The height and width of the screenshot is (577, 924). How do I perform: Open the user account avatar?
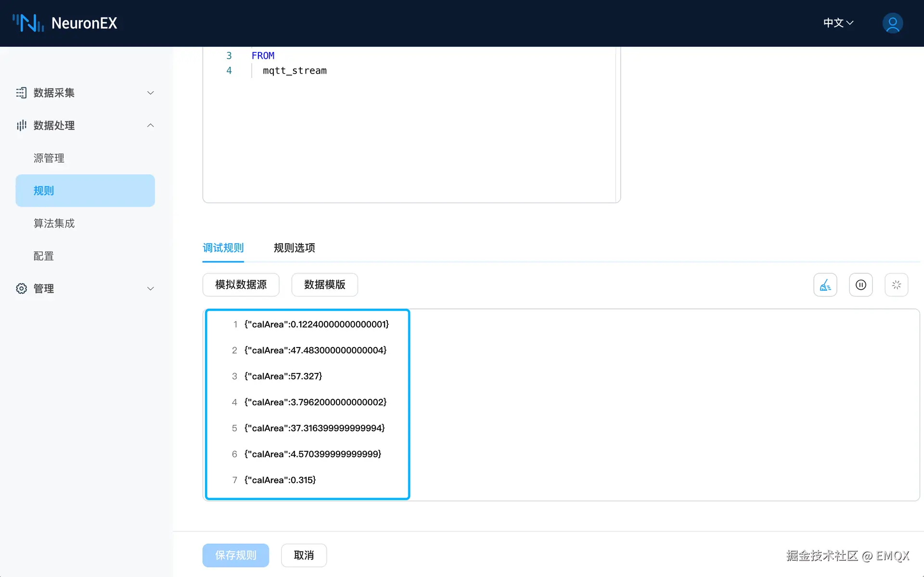click(892, 23)
